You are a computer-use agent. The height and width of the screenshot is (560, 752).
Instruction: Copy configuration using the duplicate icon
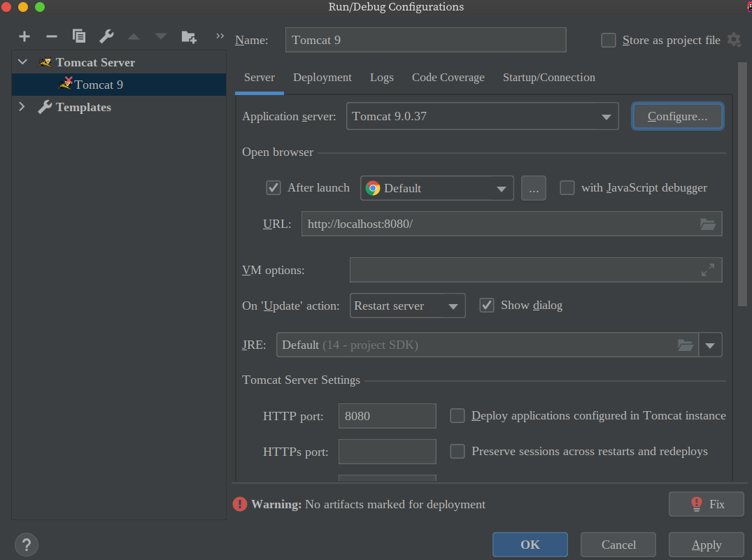[78, 36]
